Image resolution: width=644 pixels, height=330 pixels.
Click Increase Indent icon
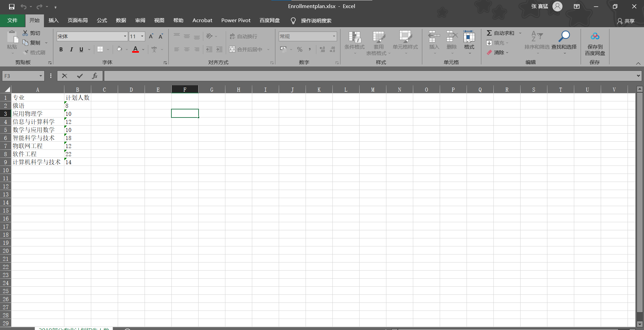tap(219, 49)
